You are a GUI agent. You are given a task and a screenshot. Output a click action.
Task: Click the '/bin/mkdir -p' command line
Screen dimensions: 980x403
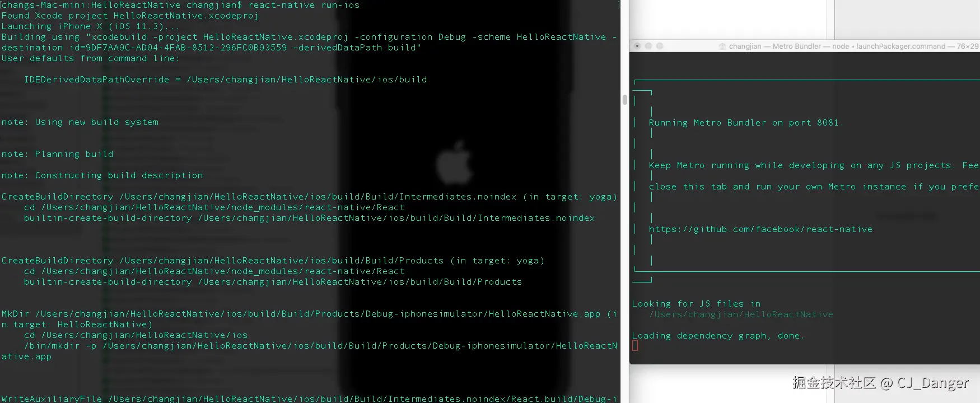(x=320, y=346)
